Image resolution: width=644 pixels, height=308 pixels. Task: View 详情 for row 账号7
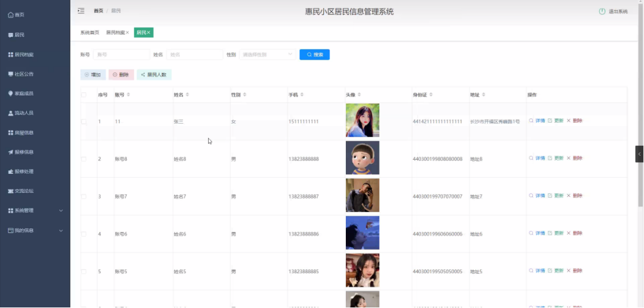[x=537, y=196]
